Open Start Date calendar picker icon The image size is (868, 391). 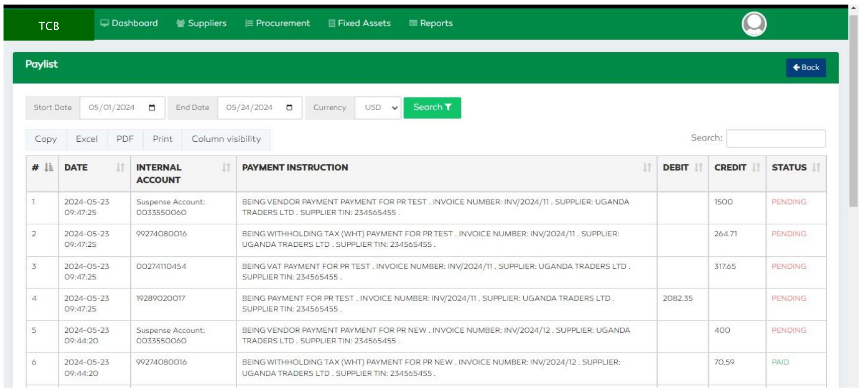pos(152,108)
